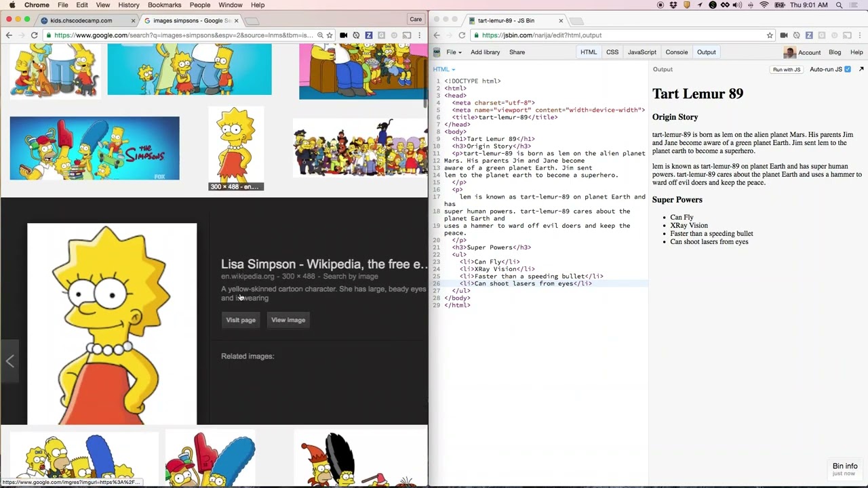The image size is (868, 488).
Task: Toggle the JavaScript panel tab
Action: pyautogui.click(x=642, y=52)
